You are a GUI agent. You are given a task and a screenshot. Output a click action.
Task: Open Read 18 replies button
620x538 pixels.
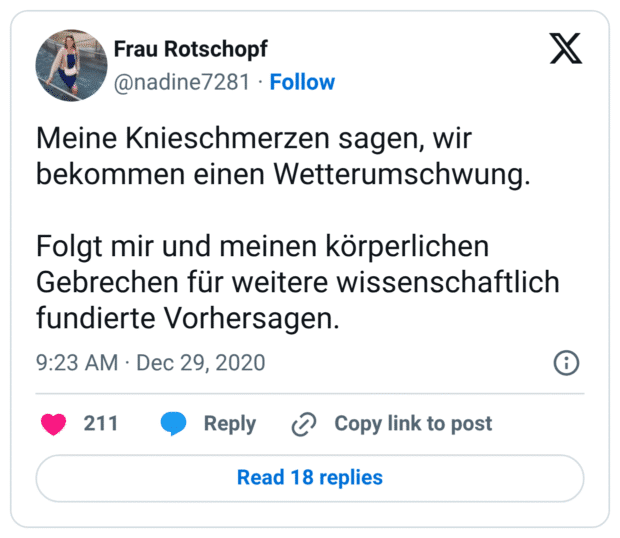[310, 478]
